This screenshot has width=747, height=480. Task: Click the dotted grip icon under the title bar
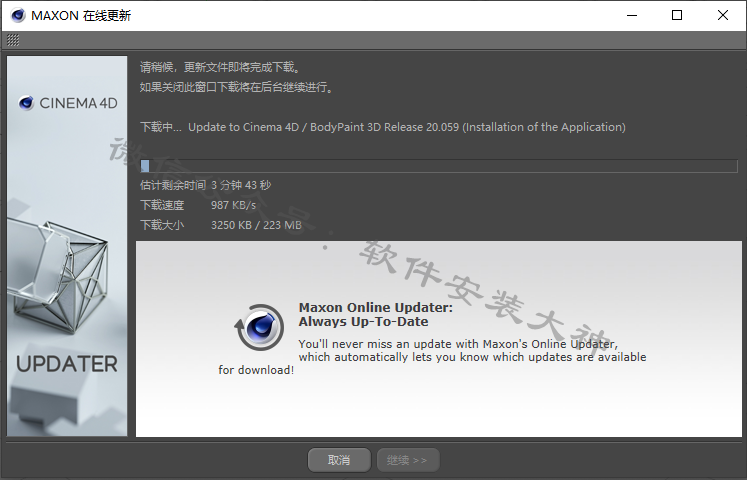click(13, 40)
